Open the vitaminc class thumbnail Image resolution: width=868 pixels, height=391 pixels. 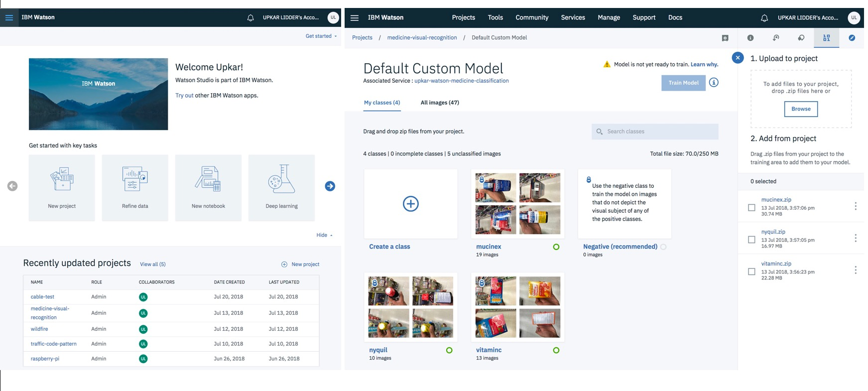(518, 307)
